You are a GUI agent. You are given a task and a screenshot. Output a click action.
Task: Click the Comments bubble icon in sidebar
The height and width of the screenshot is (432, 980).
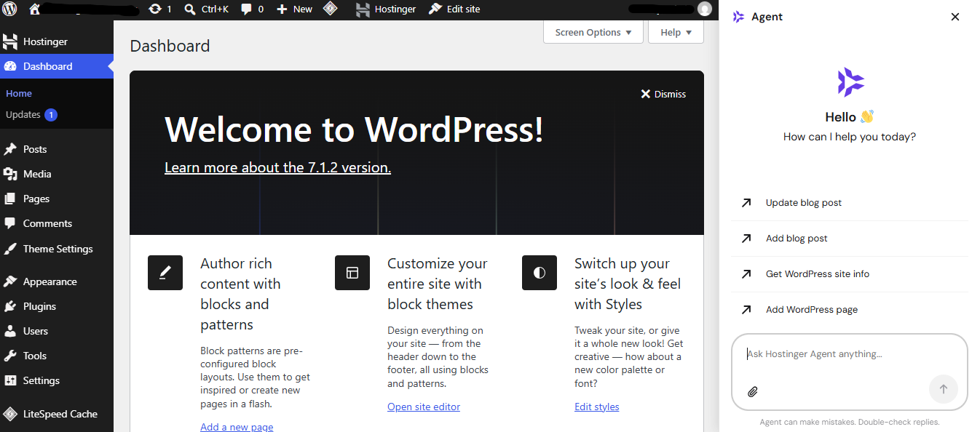coord(10,223)
